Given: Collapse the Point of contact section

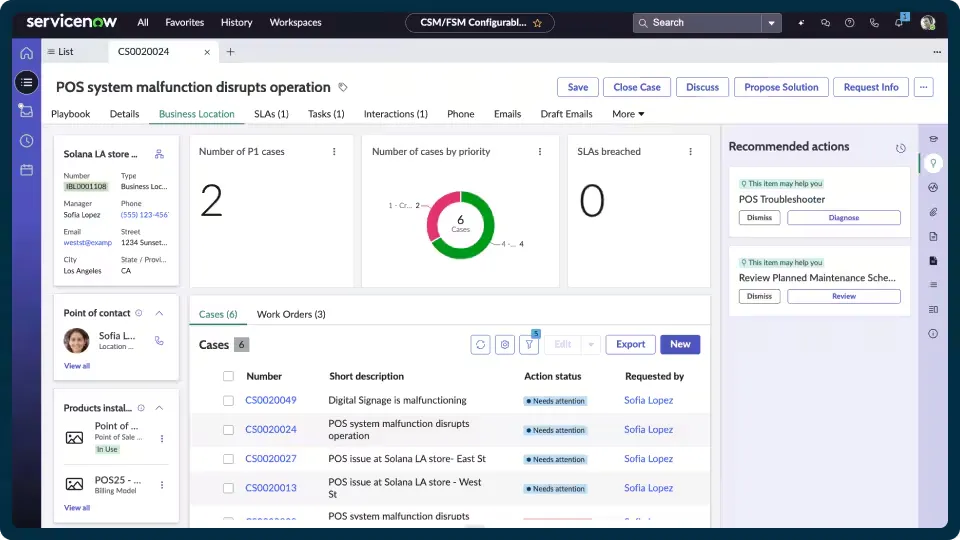Looking at the screenshot, I should [159, 313].
